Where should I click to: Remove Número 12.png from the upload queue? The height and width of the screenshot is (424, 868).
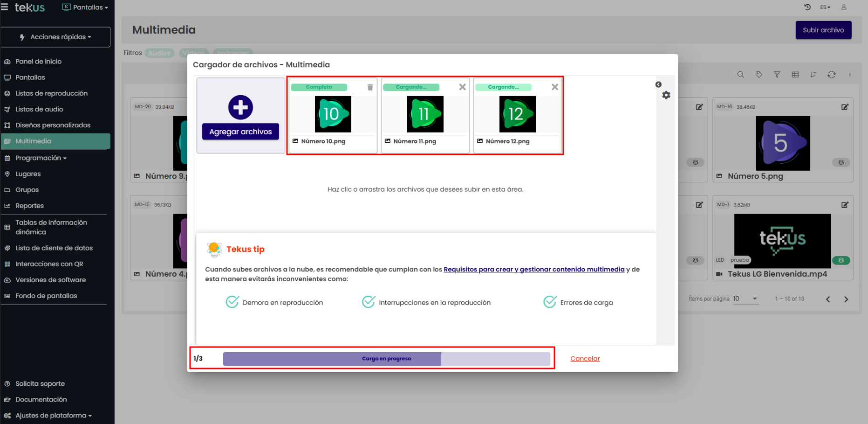click(x=554, y=87)
